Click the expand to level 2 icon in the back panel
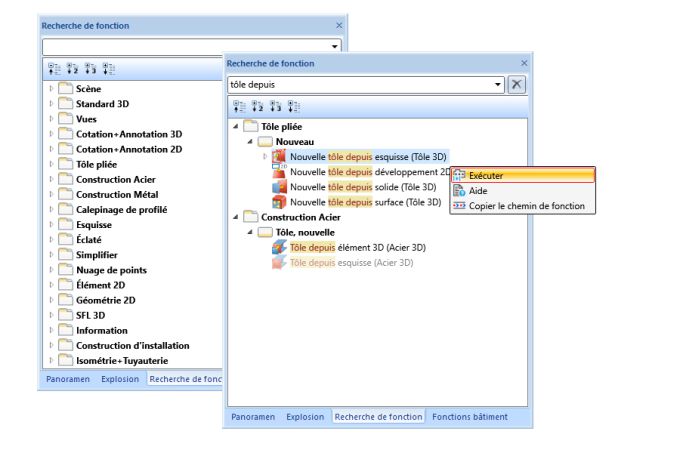The height and width of the screenshot is (453, 680). (73, 68)
